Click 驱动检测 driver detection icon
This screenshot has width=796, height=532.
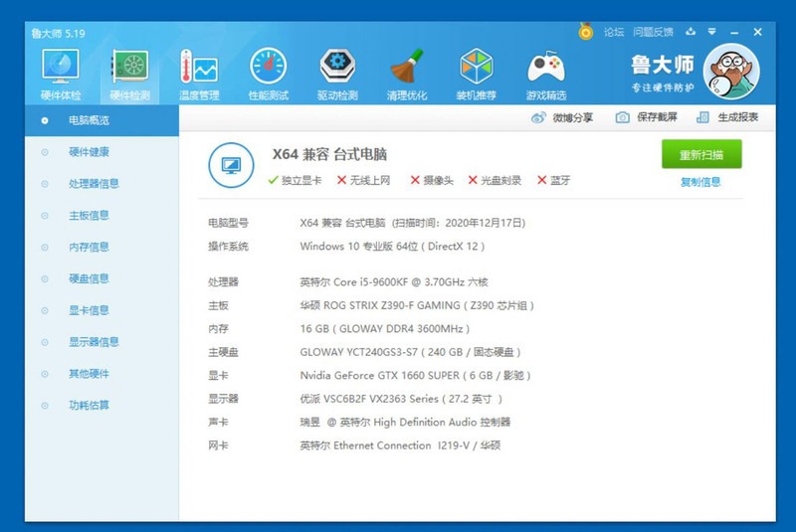pyautogui.click(x=337, y=74)
